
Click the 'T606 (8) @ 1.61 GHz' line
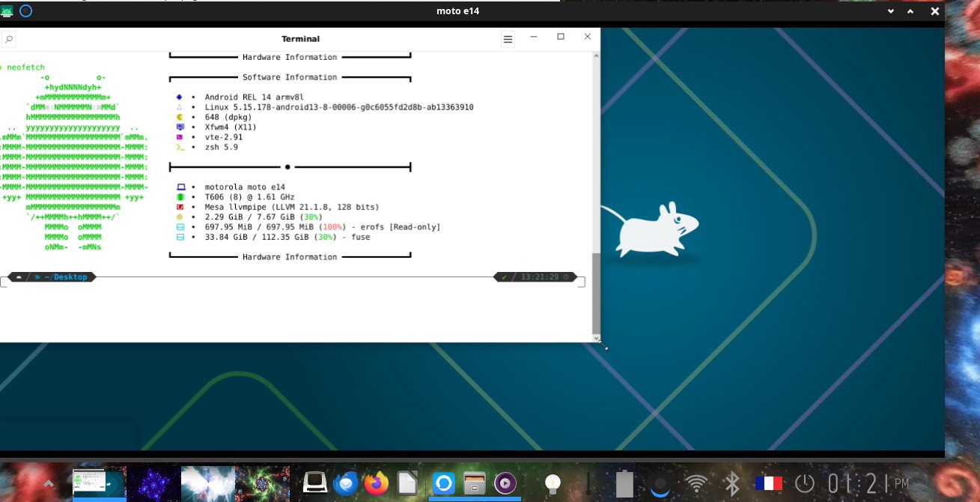(x=249, y=197)
